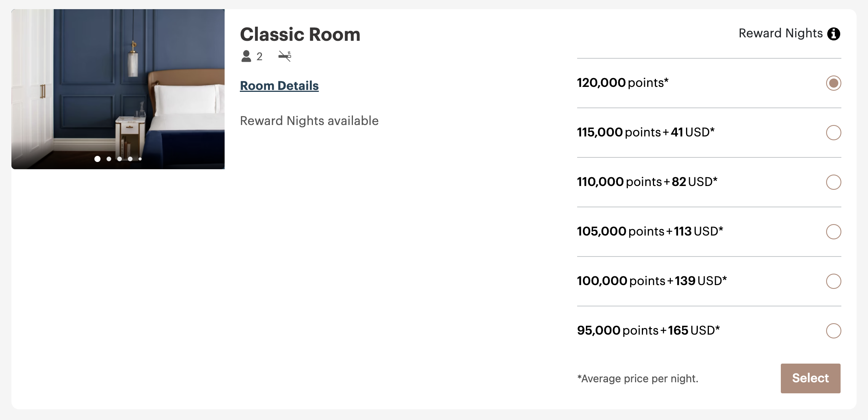Click the guest occupancy person icon

tap(247, 56)
